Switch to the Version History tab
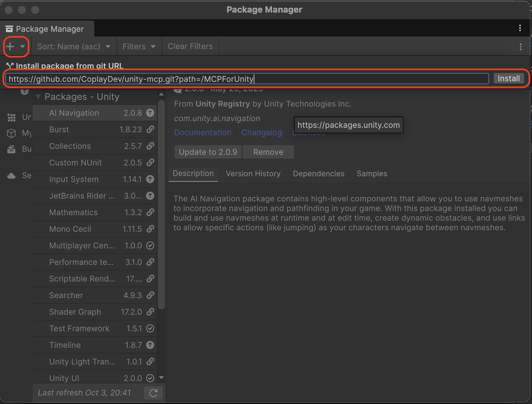The width and height of the screenshot is (532, 404). click(x=253, y=173)
